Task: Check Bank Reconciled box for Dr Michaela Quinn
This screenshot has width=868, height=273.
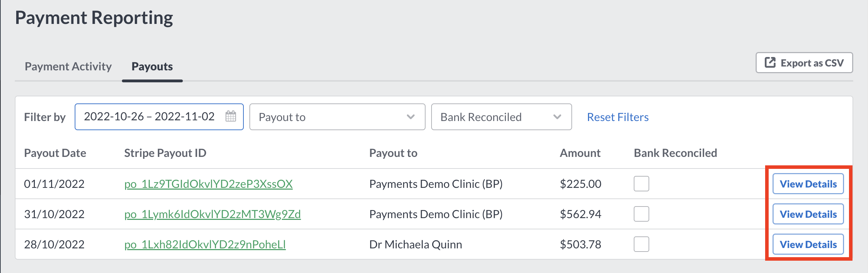Action: (641, 244)
